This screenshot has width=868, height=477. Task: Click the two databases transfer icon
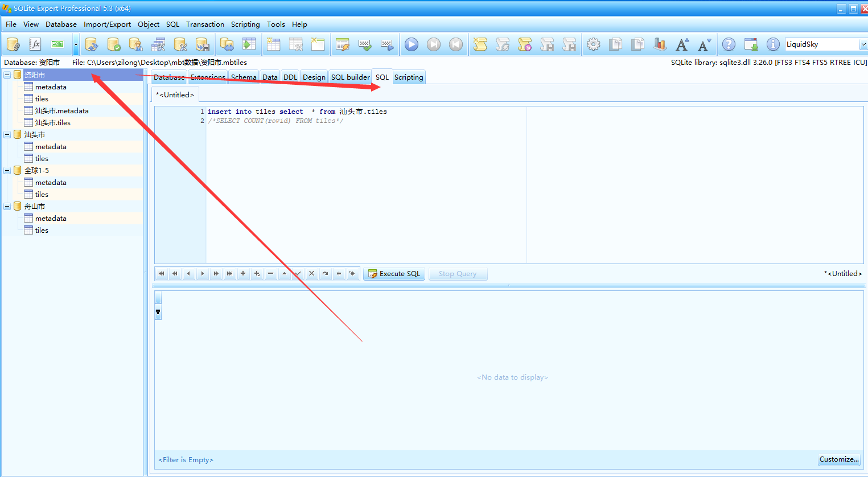click(227, 44)
